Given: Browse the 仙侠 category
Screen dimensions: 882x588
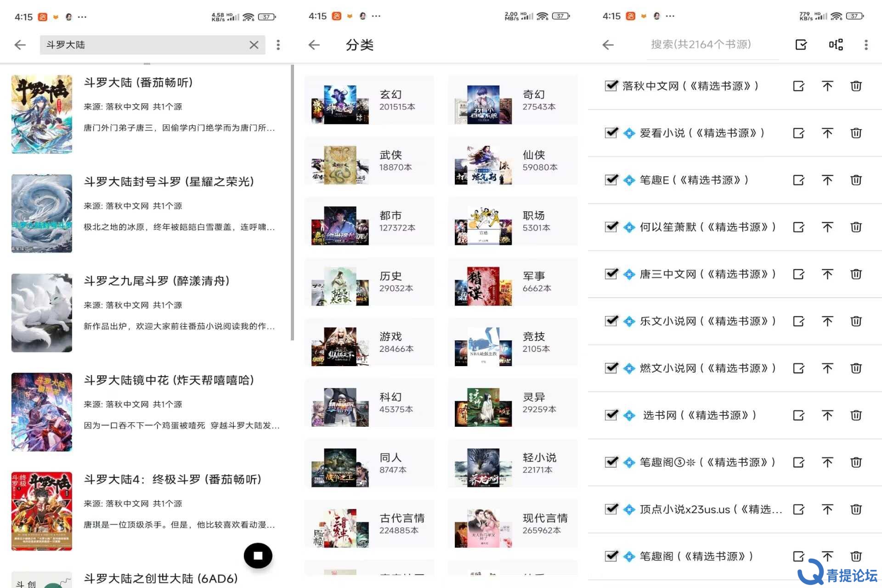Looking at the screenshot, I should point(513,161).
